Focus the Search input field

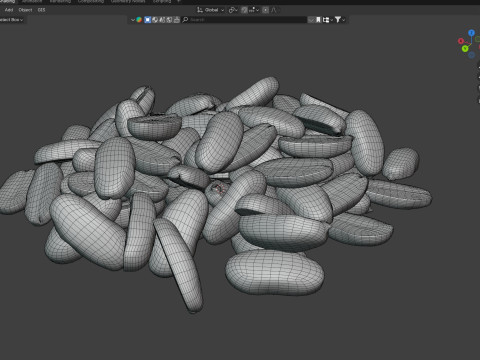pyautogui.click(x=244, y=20)
